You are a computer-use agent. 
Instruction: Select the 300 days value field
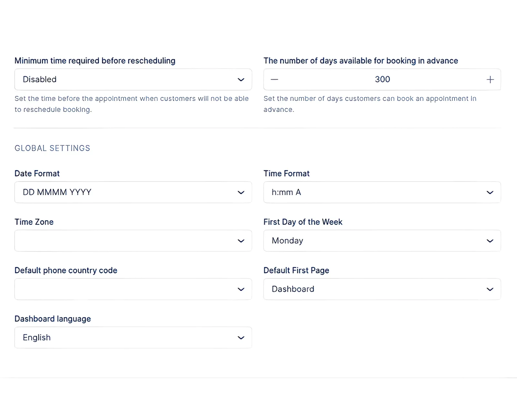(x=382, y=79)
